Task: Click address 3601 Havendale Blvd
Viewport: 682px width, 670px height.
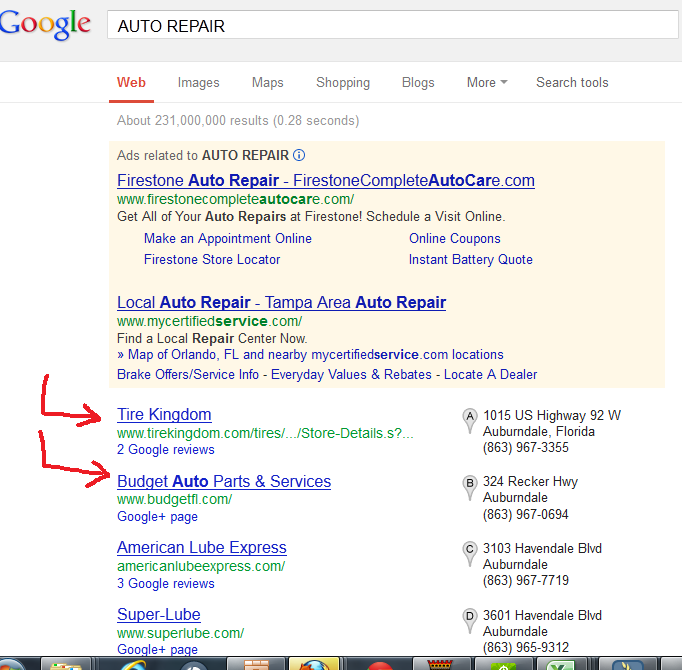Action: click(542, 615)
